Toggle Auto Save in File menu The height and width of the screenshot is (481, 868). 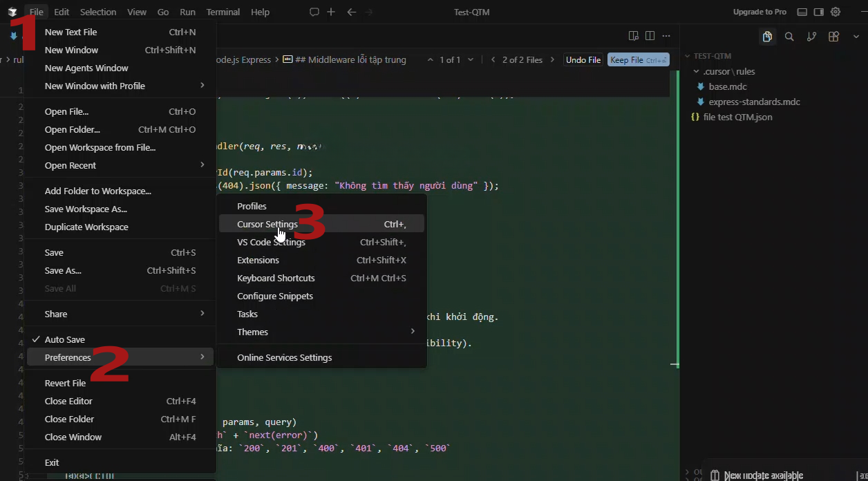[x=120, y=339]
